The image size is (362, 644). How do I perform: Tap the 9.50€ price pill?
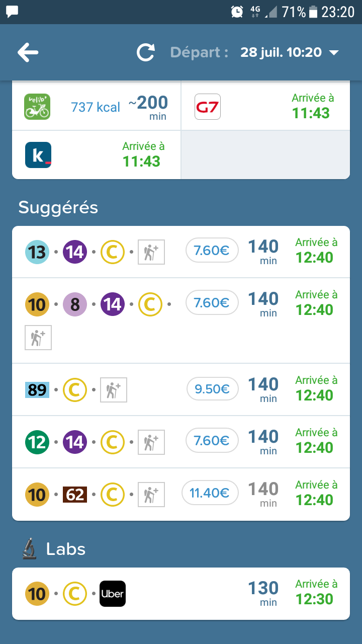(212, 388)
